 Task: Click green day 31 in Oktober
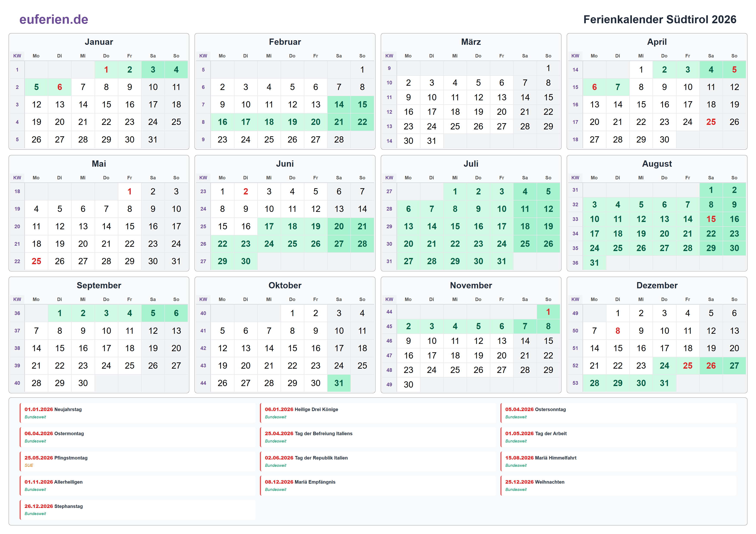[x=339, y=383]
